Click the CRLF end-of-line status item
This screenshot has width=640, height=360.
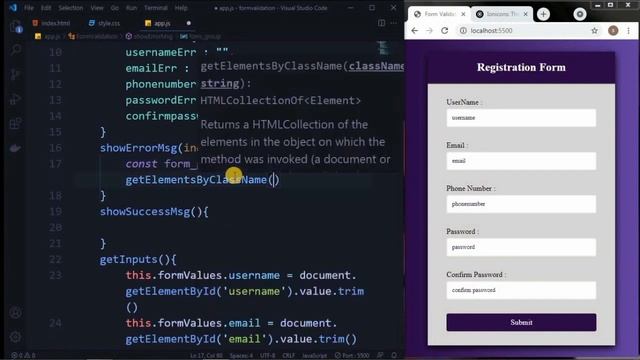coord(288,356)
